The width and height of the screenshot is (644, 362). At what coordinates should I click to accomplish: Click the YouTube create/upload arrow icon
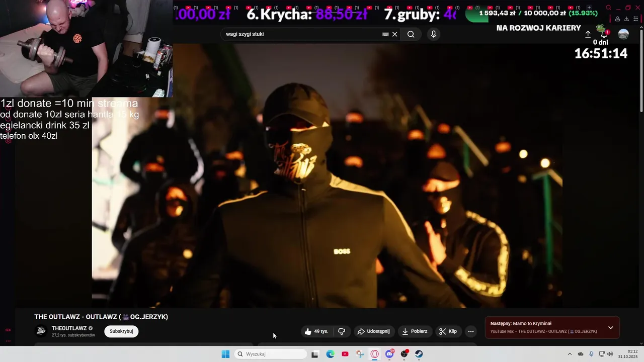(588, 34)
